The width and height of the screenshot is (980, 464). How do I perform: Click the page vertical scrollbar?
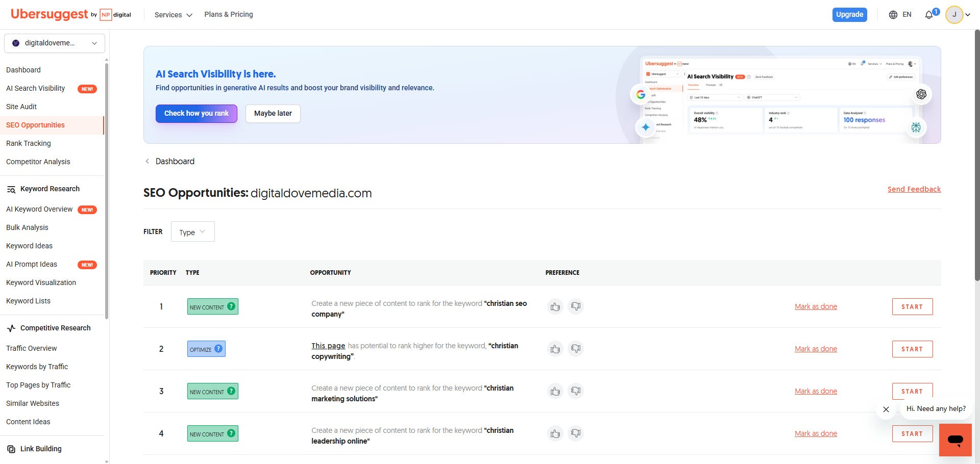977,156
